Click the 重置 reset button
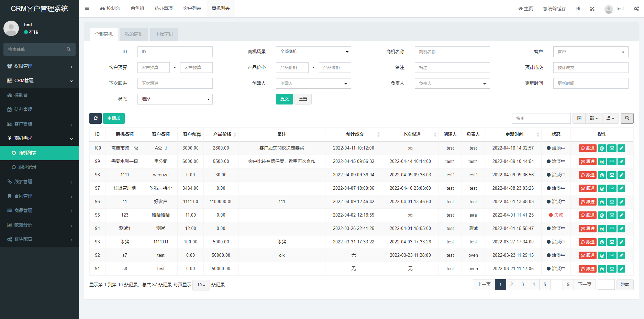Image resolution: width=644 pixels, height=319 pixels. tap(303, 99)
